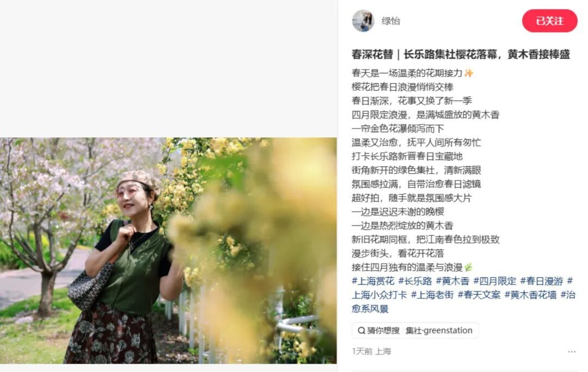Open the #上海老街 hashtag

click(x=432, y=295)
